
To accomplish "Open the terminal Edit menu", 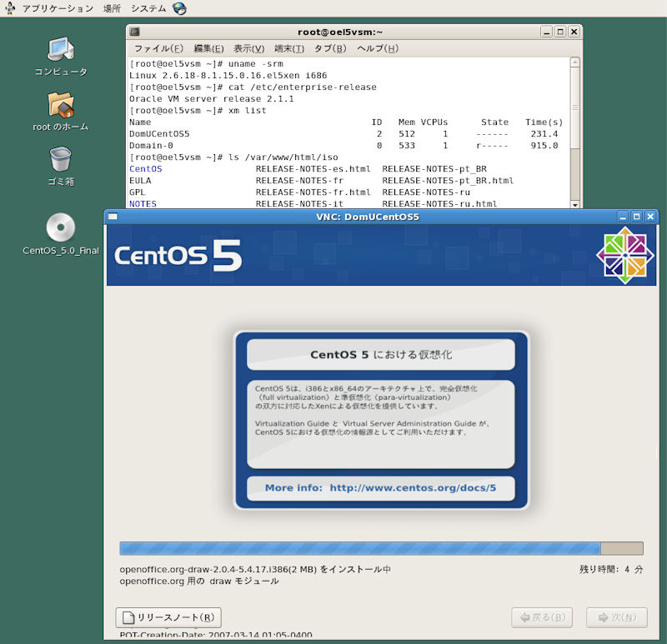I will [x=208, y=48].
